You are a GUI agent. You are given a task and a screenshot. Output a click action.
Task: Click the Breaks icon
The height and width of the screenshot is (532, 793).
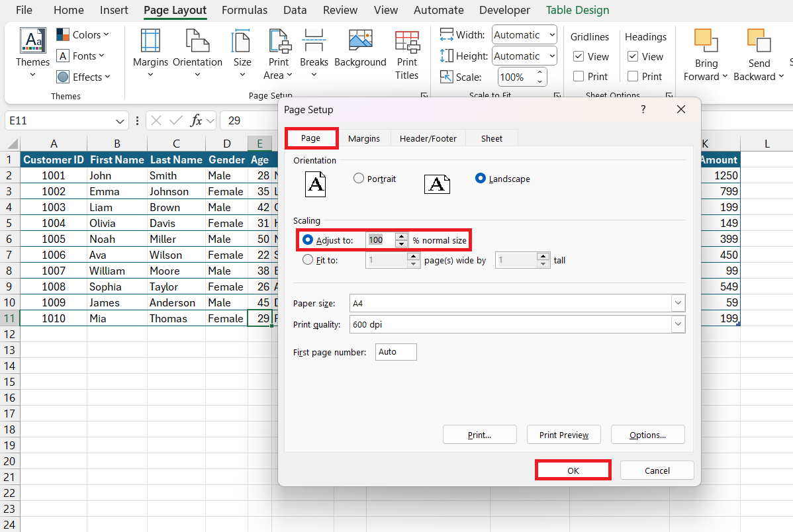pos(314,41)
